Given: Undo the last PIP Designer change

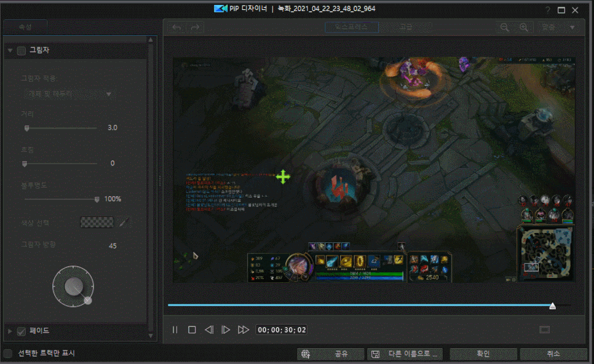Looking at the screenshot, I should click(176, 27).
